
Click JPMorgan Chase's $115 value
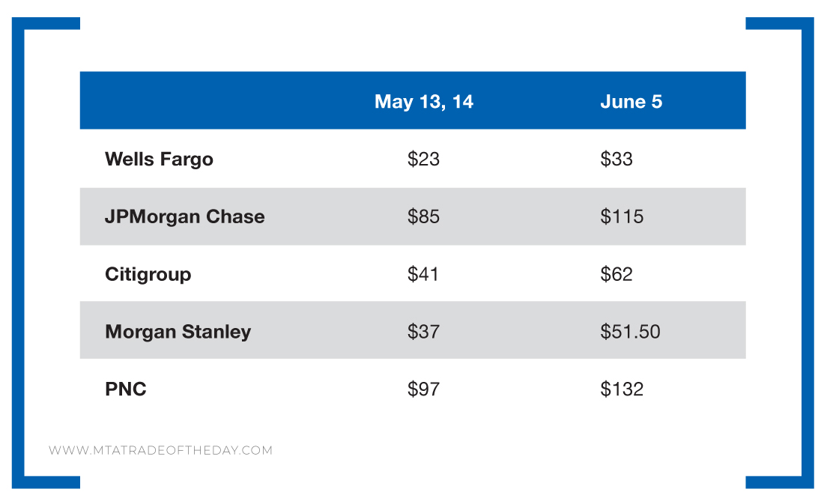point(621,216)
